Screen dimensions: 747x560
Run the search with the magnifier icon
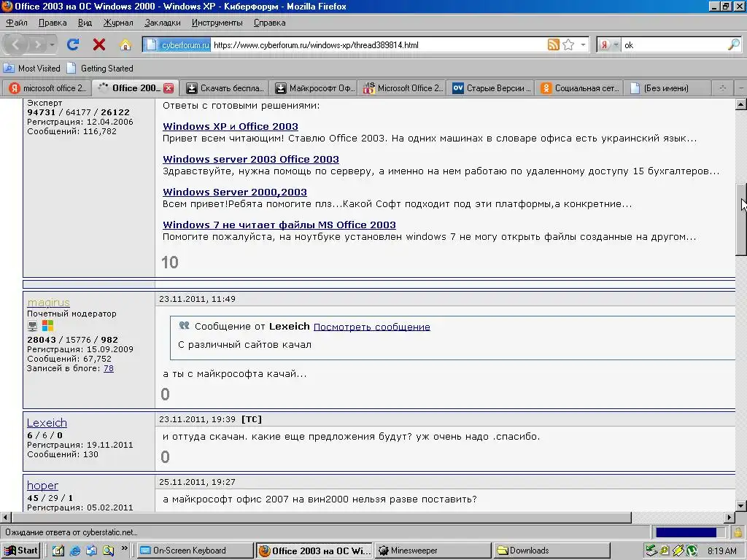[734, 44]
